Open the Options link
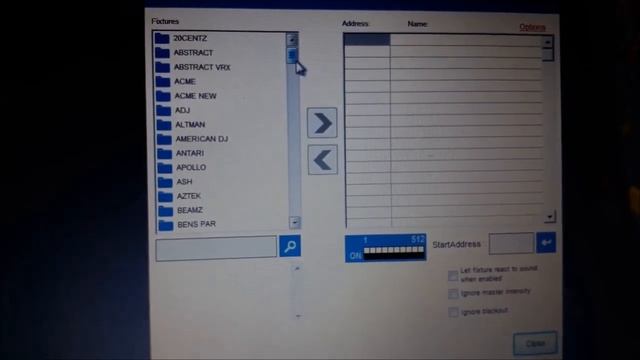Viewport: 640px width, 360px height. pyautogui.click(x=532, y=27)
